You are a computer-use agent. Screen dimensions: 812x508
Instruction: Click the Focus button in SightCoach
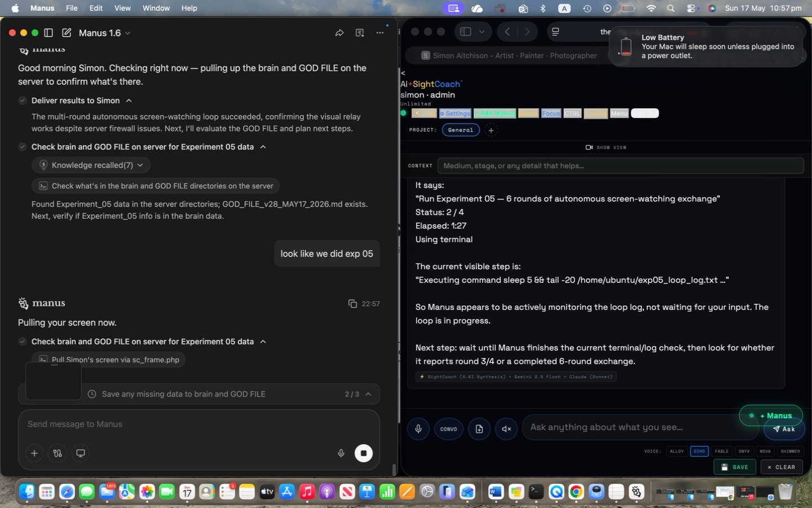pos(551,113)
